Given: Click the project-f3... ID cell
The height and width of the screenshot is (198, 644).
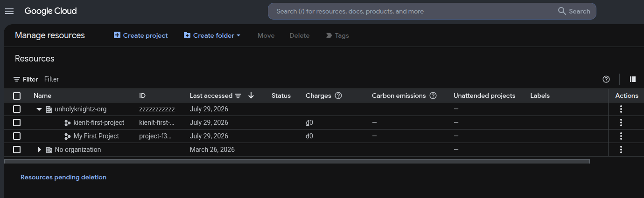Looking at the screenshot, I should 155,136.
